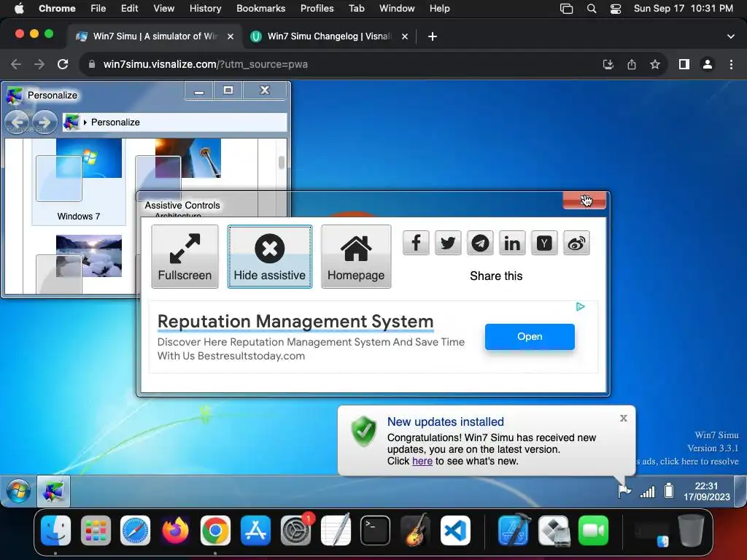Minimize the Personalize window

point(199,90)
